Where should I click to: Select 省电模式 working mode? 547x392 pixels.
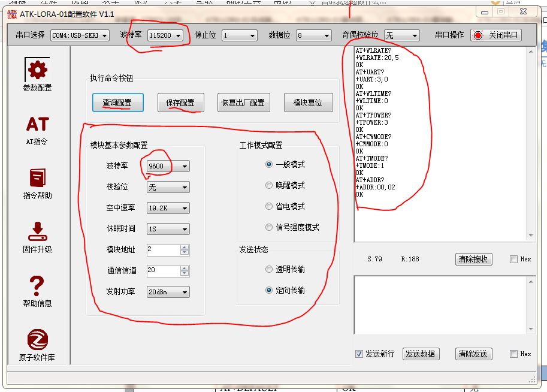pyautogui.click(x=268, y=206)
